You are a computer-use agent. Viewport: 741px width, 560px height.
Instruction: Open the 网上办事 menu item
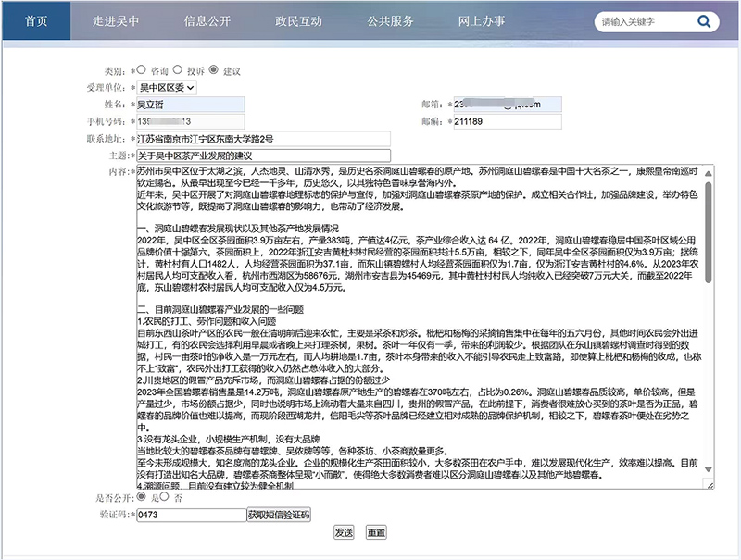click(482, 20)
